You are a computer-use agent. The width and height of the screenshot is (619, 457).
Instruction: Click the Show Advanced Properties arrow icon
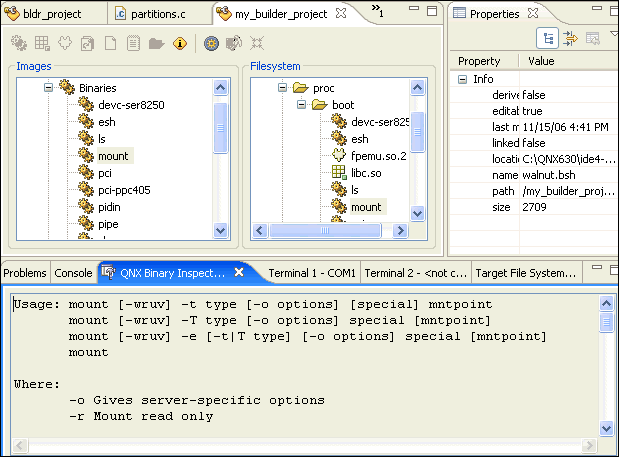coord(570,38)
